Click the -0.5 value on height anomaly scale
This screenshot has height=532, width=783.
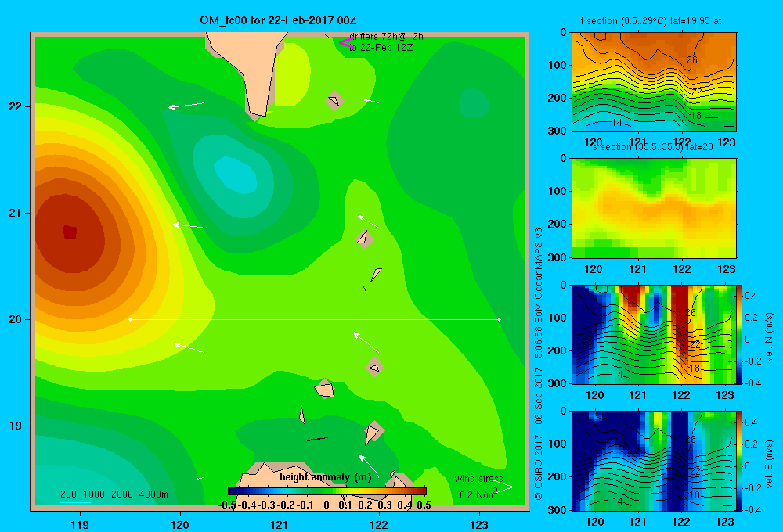point(227,505)
